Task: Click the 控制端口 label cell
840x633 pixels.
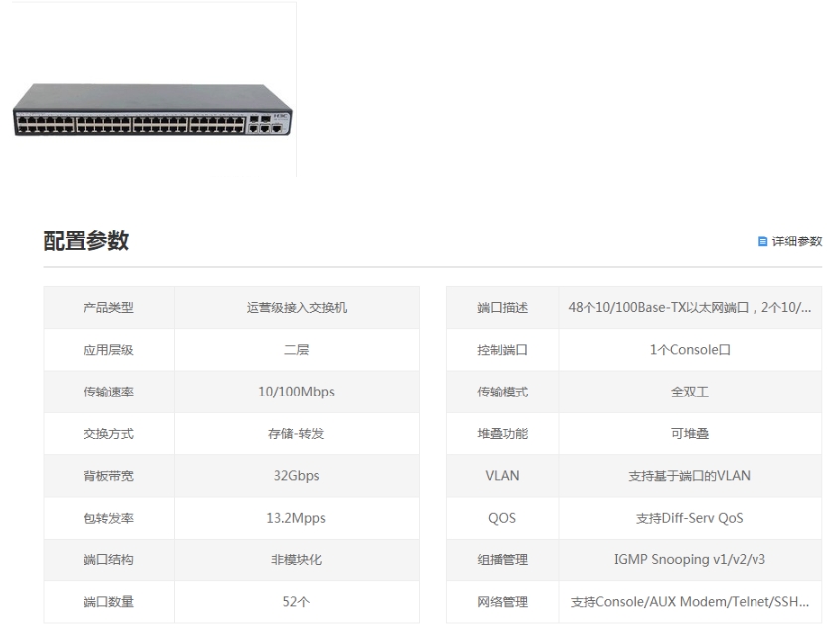Action: [x=502, y=350]
